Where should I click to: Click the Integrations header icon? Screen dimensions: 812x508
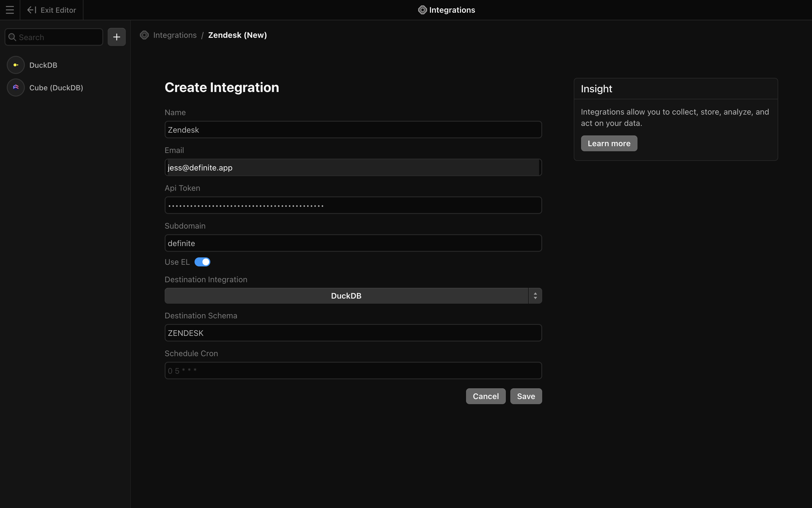point(422,10)
